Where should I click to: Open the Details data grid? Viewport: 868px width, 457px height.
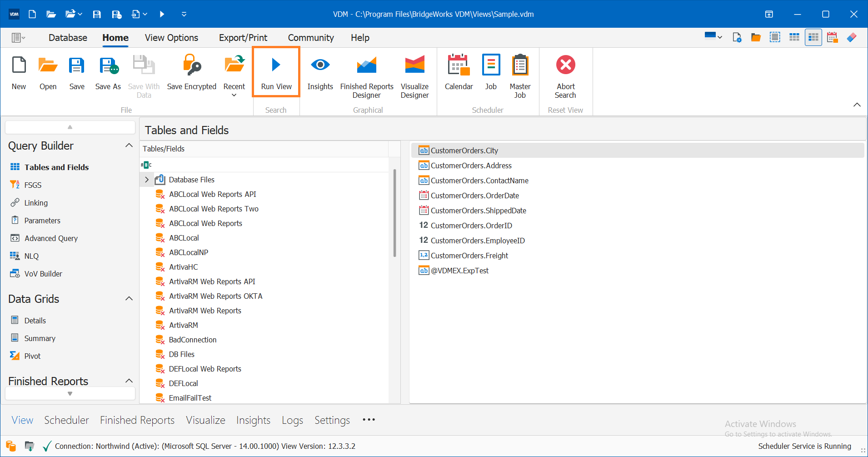(x=28, y=321)
